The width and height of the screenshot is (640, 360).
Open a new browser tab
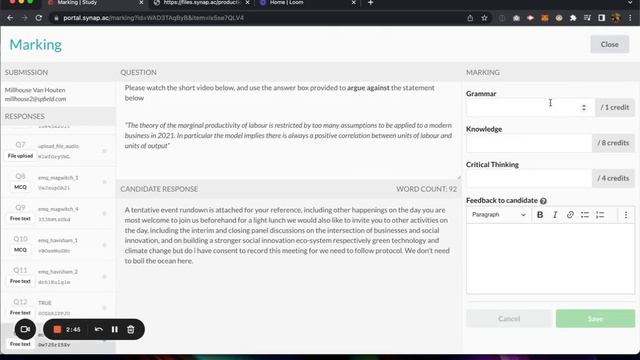tap(371, 2)
